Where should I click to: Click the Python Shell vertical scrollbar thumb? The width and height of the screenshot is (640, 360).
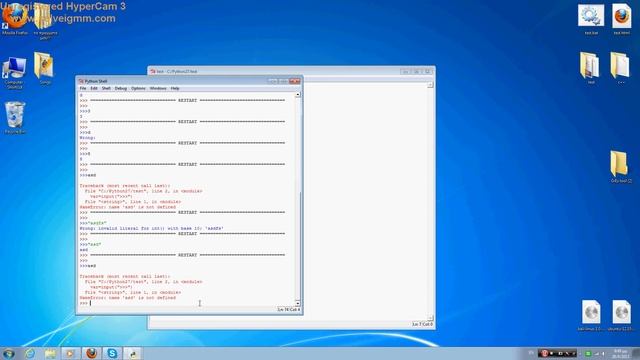(298, 246)
